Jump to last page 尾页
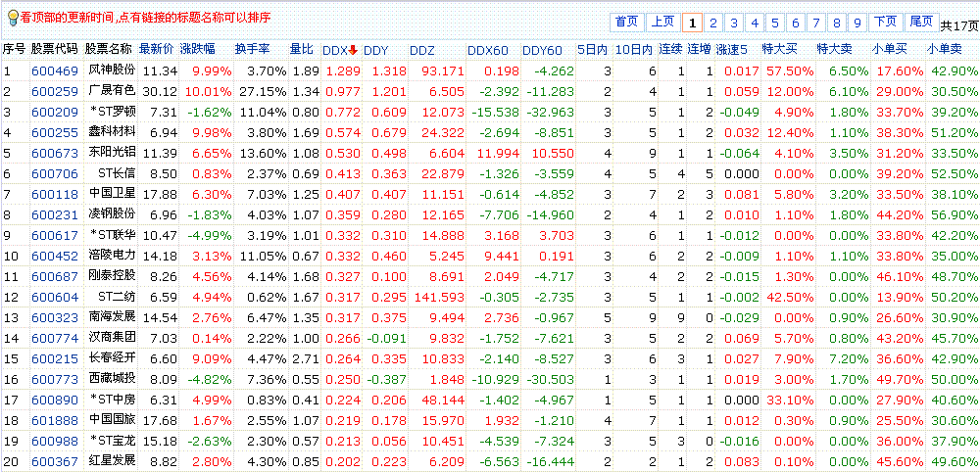Screen dimensions: 980x472 (921, 23)
